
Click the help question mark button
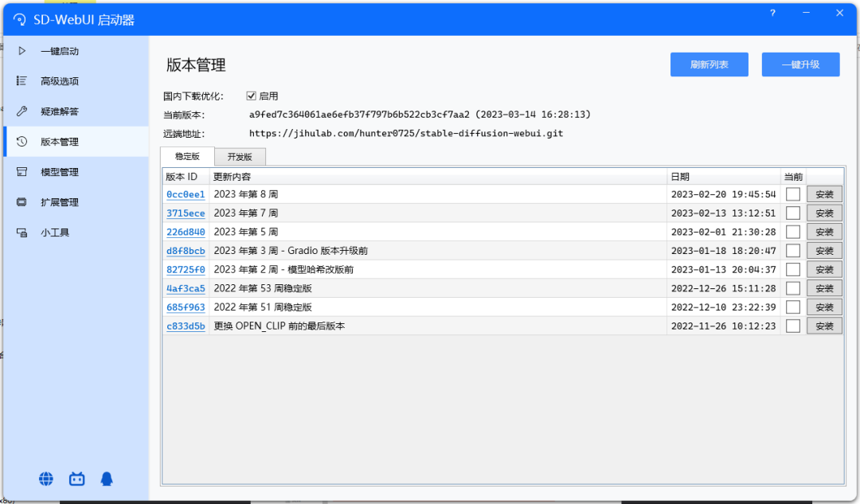click(x=772, y=13)
